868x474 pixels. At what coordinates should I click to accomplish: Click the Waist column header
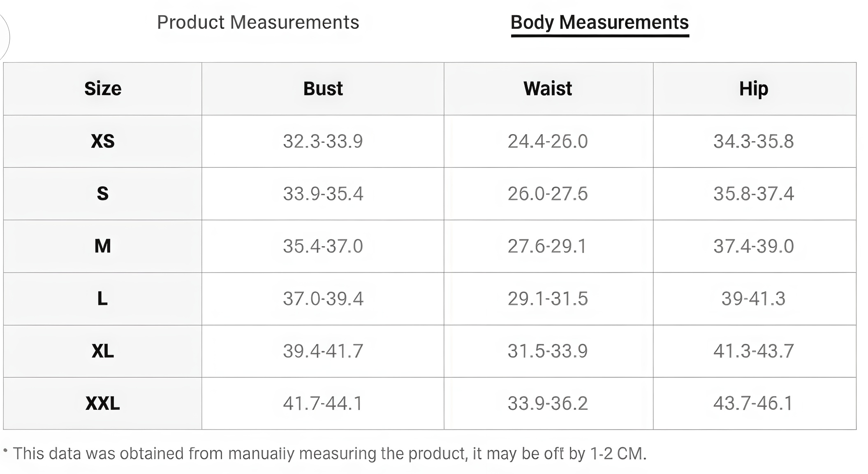point(548,89)
